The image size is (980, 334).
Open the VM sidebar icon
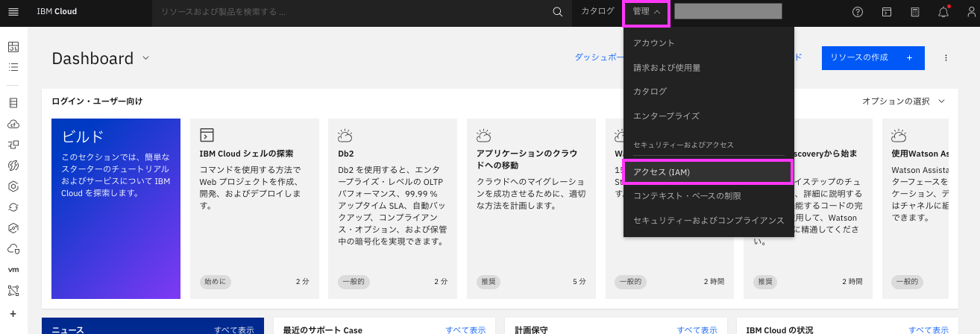coord(13,269)
